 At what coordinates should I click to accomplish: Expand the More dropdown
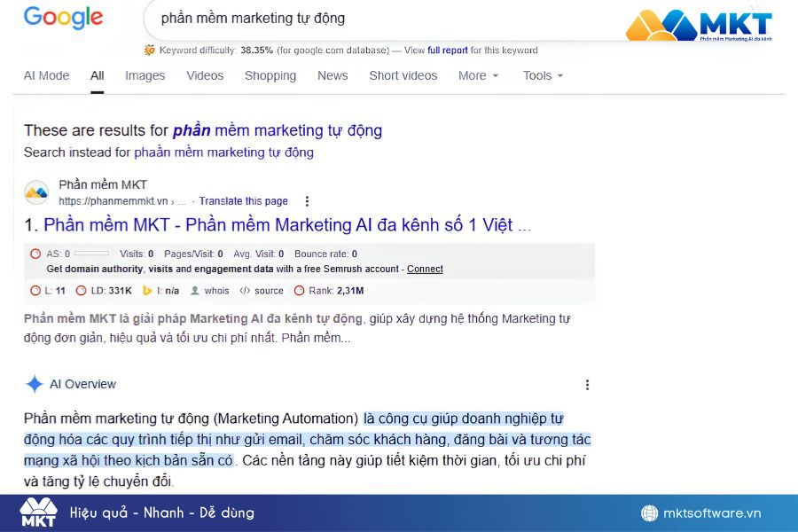[x=478, y=75]
